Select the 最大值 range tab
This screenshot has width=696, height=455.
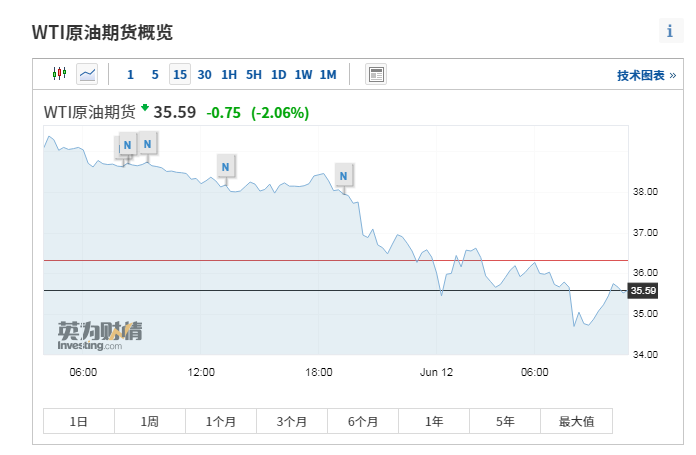pos(575,421)
